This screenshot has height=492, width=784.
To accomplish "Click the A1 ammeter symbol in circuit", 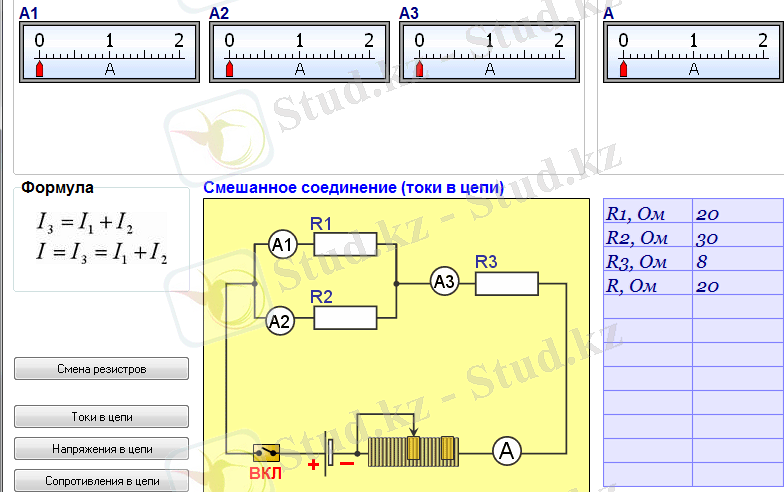I will point(283,245).
